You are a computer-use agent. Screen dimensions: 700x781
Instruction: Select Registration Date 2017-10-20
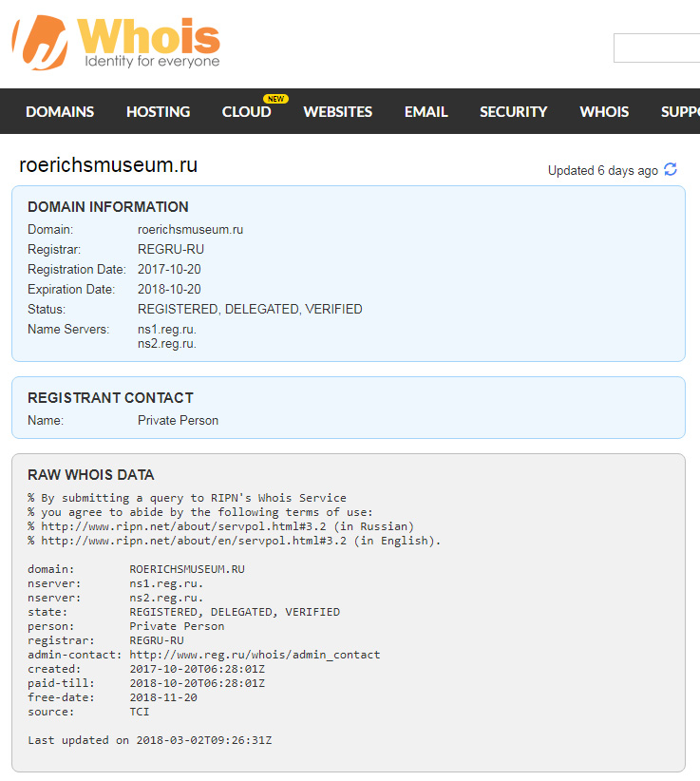point(169,270)
